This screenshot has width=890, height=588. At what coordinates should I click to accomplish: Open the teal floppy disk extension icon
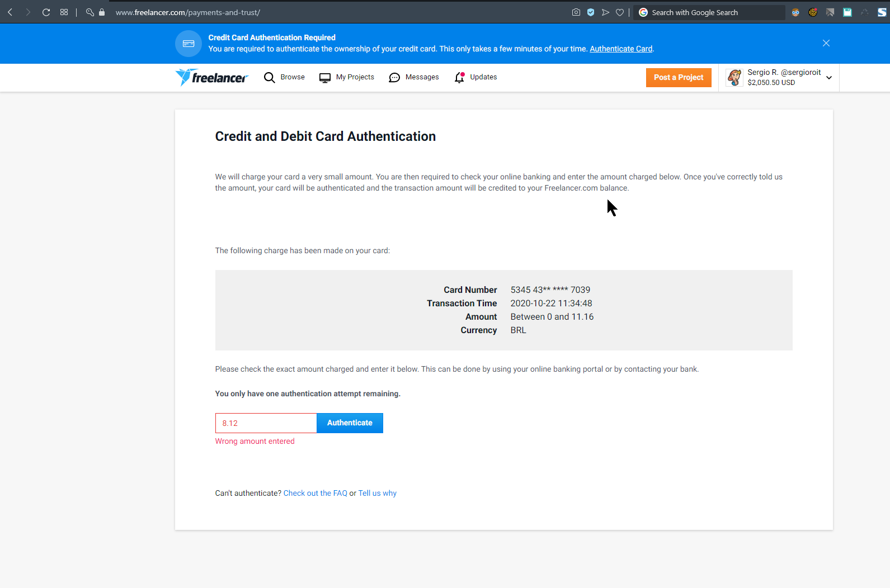tap(847, 12)
